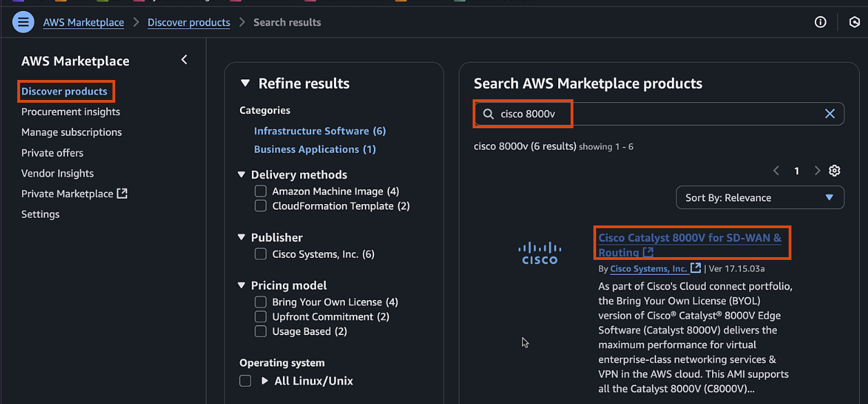Collapse the Delivery methods section
The height and width of the screenshot is (404, 868).
(241, 174)
